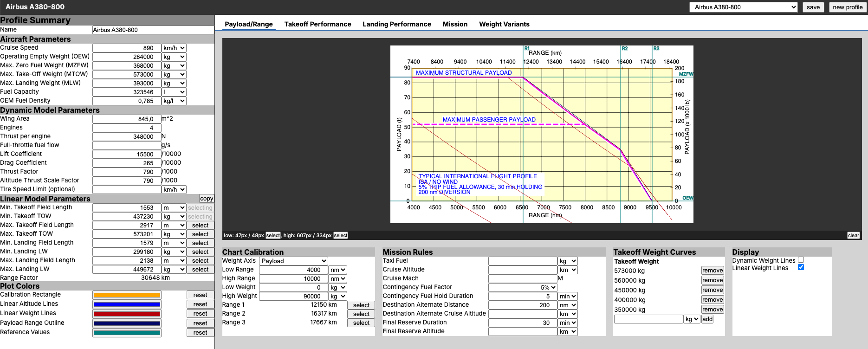Create a new profile
This screenshot has width=868, height=349.
pyautogui.click(x=847, y=7)
